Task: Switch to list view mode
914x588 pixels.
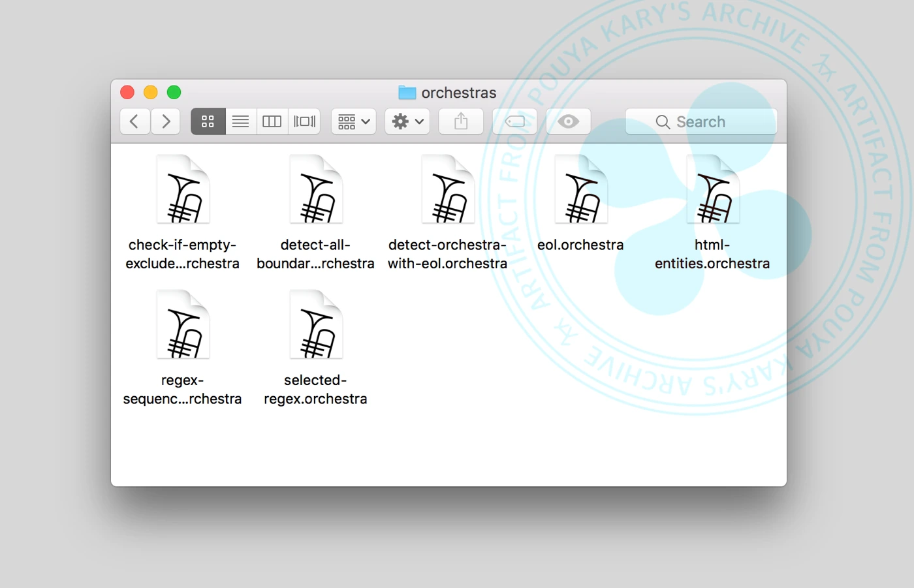Action: [240, 121]
